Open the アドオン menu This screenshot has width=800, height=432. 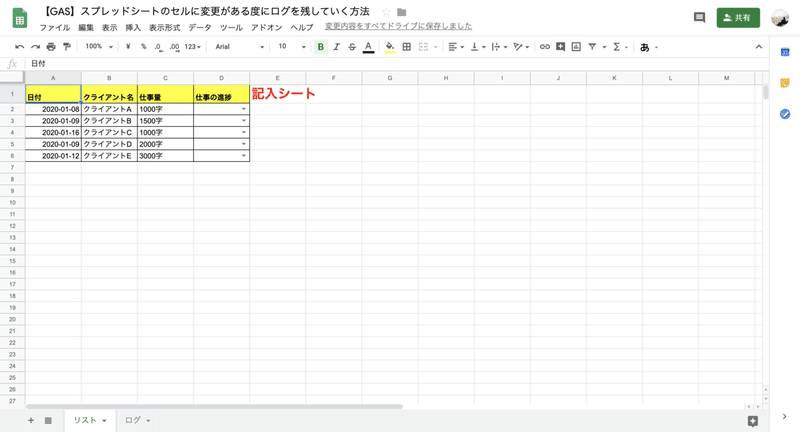tap(266, 28)
